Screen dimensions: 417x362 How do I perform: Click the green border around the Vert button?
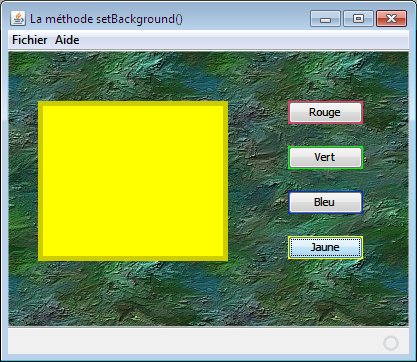pyautogui.click(x=325, y=147)
